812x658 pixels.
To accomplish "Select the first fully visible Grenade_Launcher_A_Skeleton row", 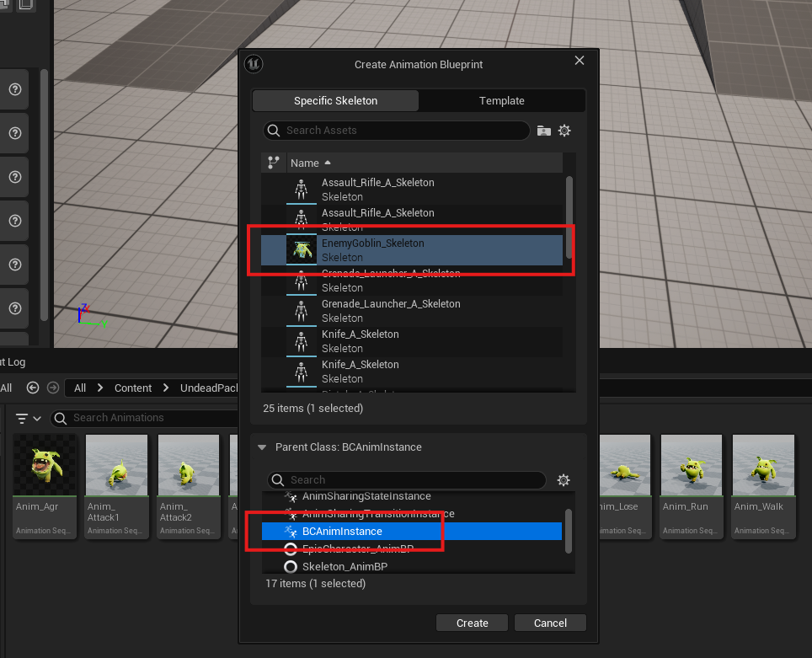I will [x=412, y=310].
